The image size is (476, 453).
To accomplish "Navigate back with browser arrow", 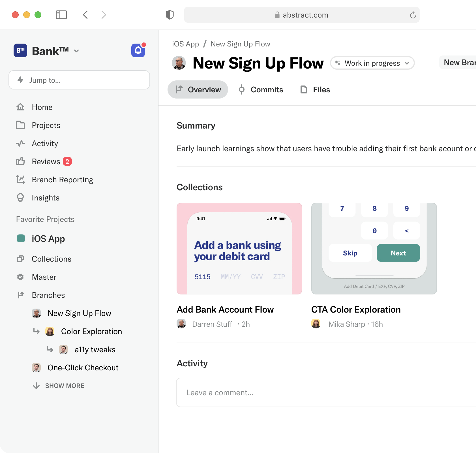I will [85, 15].
